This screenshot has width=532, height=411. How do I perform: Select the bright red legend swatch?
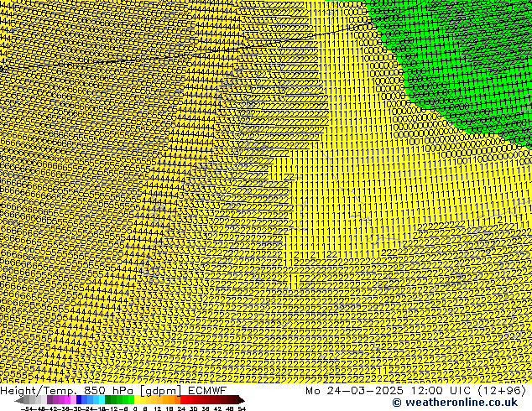tap(184, 400)
